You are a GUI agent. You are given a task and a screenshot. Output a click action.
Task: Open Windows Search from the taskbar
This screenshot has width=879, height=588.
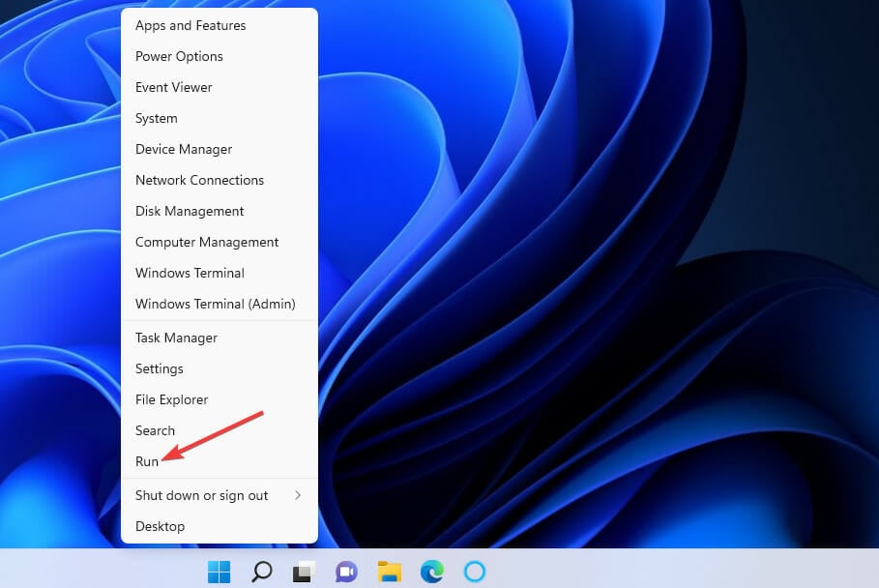(261, 571)
